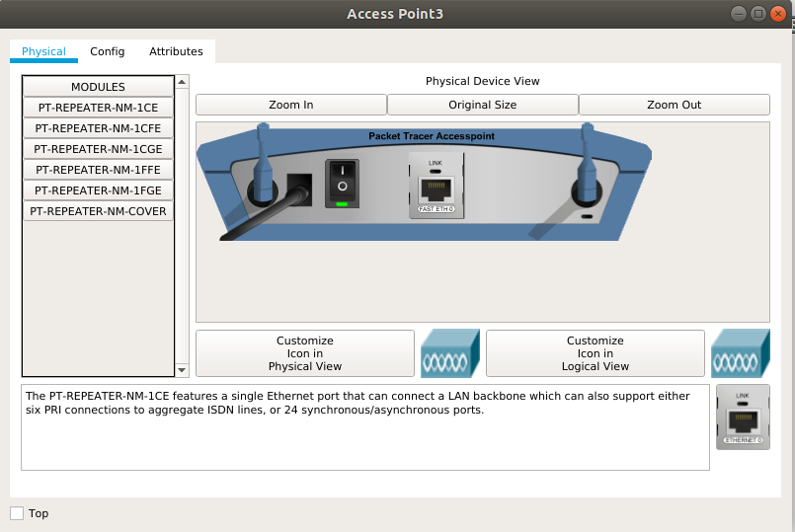Click Customize Icon in Logical View

tap(595, 353)
